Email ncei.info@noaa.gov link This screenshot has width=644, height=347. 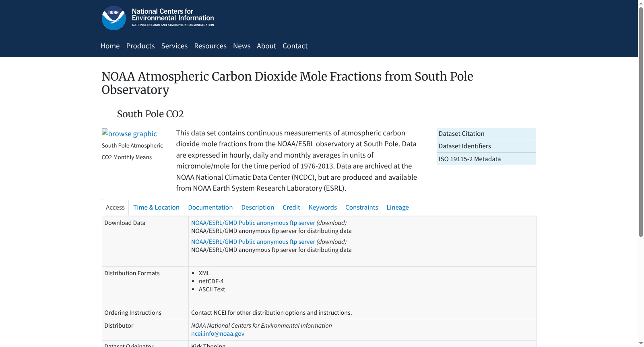218,334
